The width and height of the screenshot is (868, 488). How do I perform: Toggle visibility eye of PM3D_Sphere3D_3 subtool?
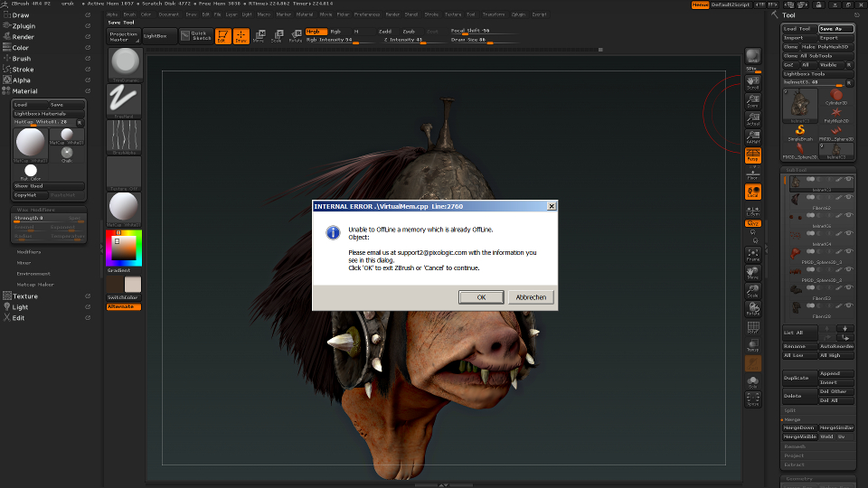849,252
